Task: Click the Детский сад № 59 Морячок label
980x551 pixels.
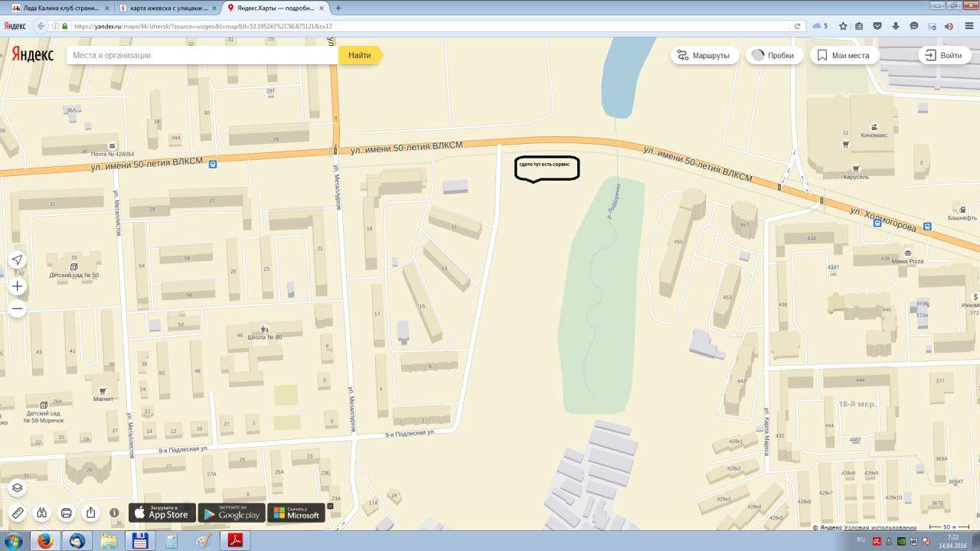Action: 43,417
